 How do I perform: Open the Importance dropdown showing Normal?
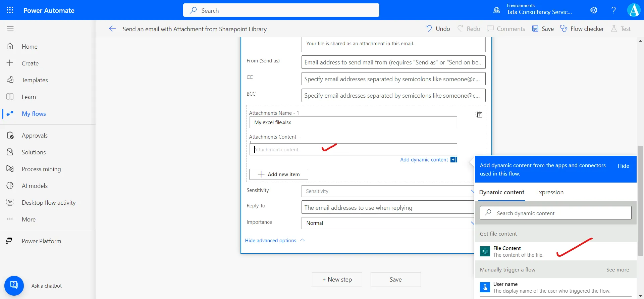tap(388, 223)
